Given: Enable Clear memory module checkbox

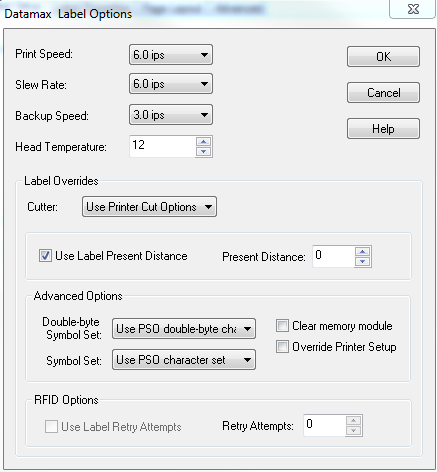Looking at the screenshot, I should click(282, 326).
